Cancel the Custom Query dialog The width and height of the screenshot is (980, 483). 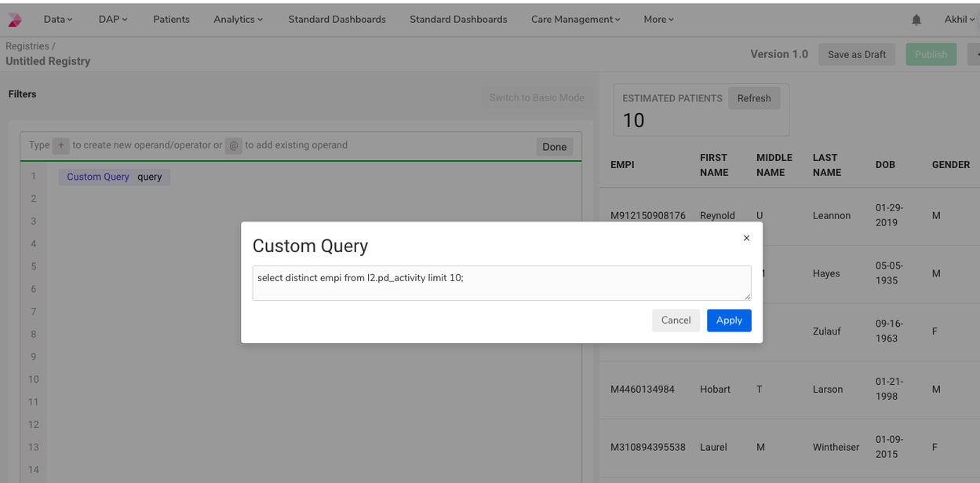676,320
